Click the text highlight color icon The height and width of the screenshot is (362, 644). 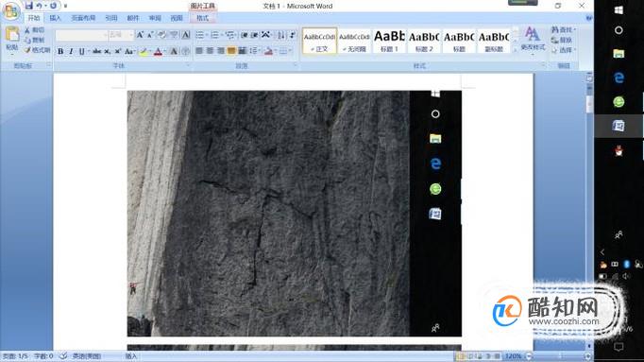point(144,51)
